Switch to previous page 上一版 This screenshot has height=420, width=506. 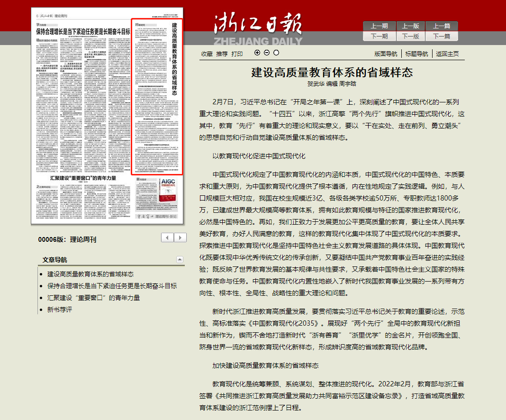point(410,26)
